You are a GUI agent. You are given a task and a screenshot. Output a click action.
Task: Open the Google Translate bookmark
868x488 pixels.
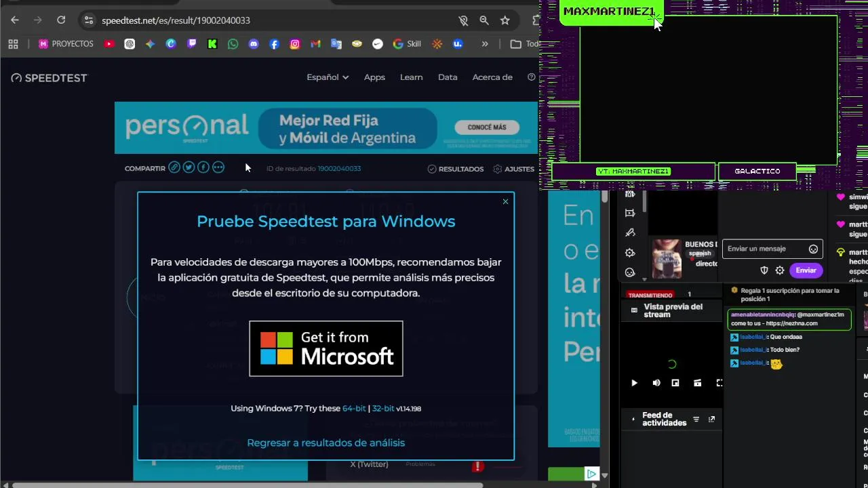[336, 44]
